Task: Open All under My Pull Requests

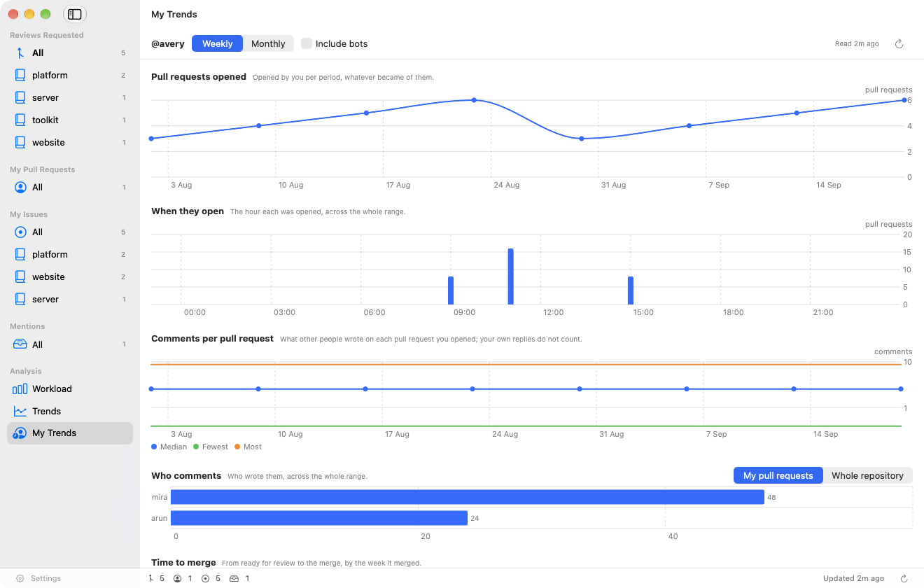Action: click(x=70, y=188)
